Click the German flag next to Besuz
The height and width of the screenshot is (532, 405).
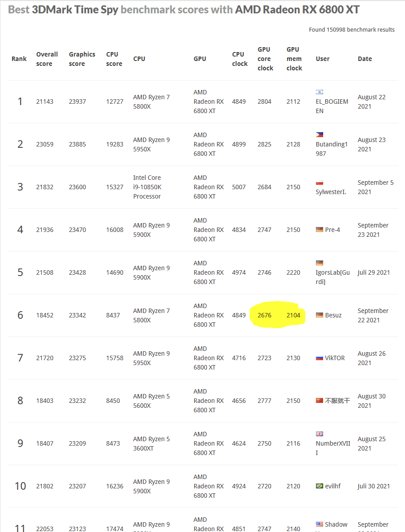click(320, 315)
